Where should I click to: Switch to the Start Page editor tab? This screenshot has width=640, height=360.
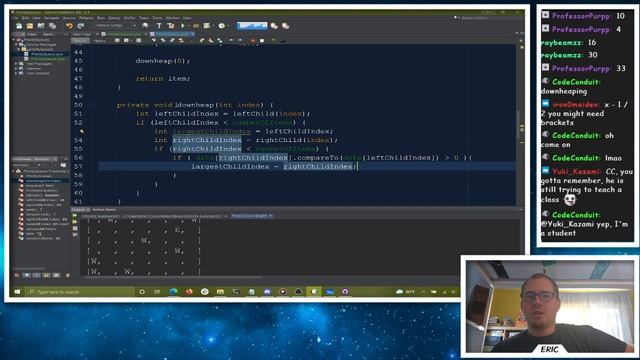(x=82, y=34)
